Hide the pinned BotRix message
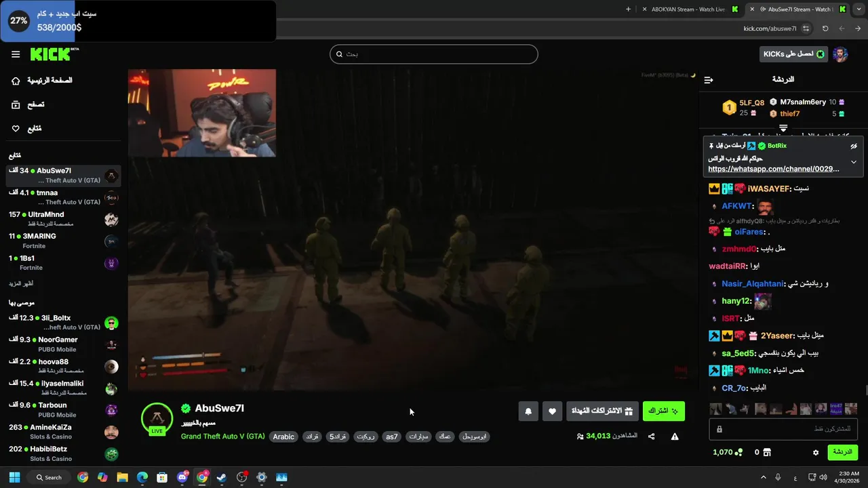868x488 pixels. pyautogui.click(x=854, y=146)
